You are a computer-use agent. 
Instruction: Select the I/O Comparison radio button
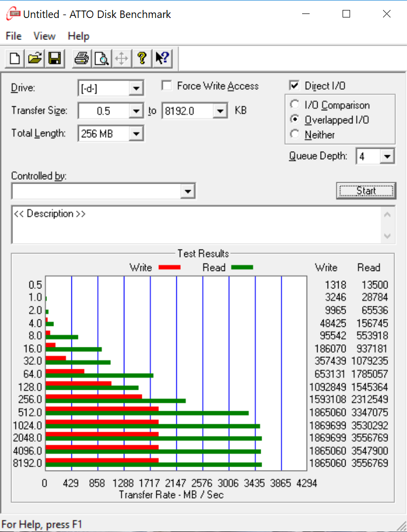pos(295,104)
